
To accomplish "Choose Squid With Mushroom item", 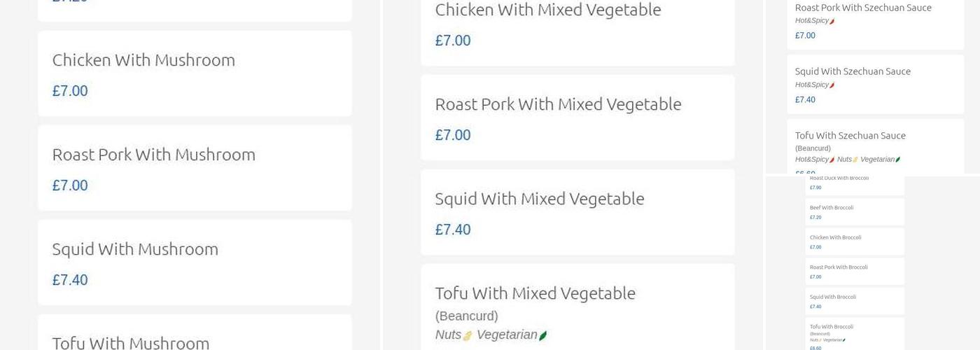I will click(135, 249).
